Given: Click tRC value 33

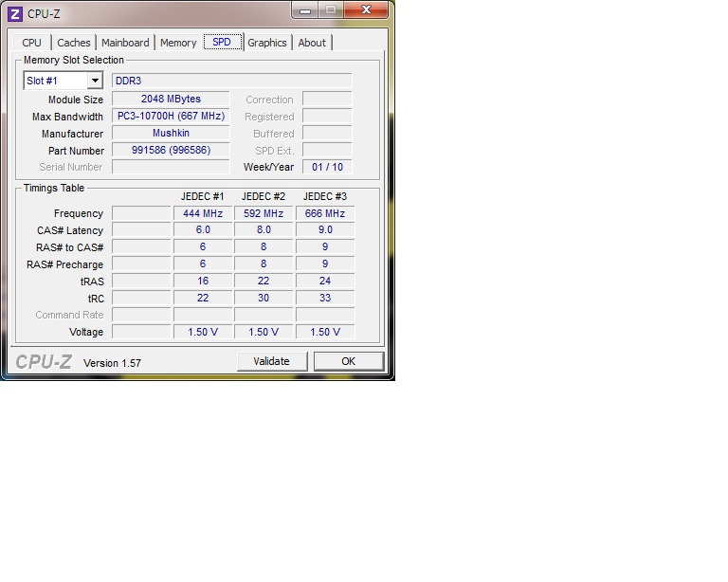Looking at the screenshot, I should click(x=325, y=298).
